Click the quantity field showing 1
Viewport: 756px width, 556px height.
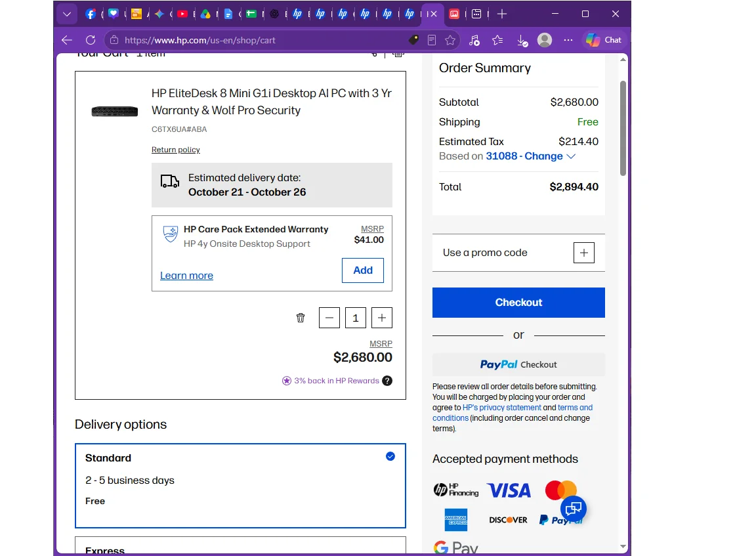pos(355,318)
